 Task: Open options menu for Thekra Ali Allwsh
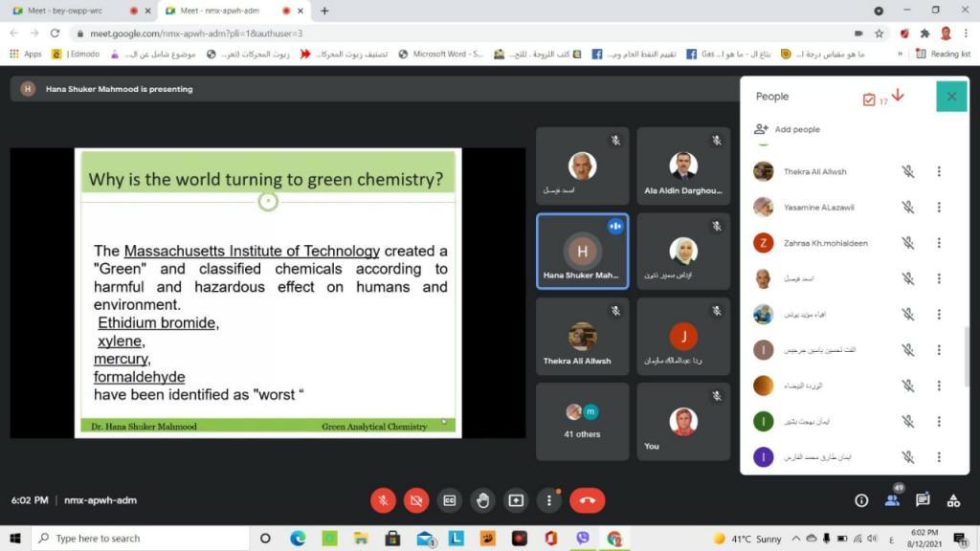(939, 172)
